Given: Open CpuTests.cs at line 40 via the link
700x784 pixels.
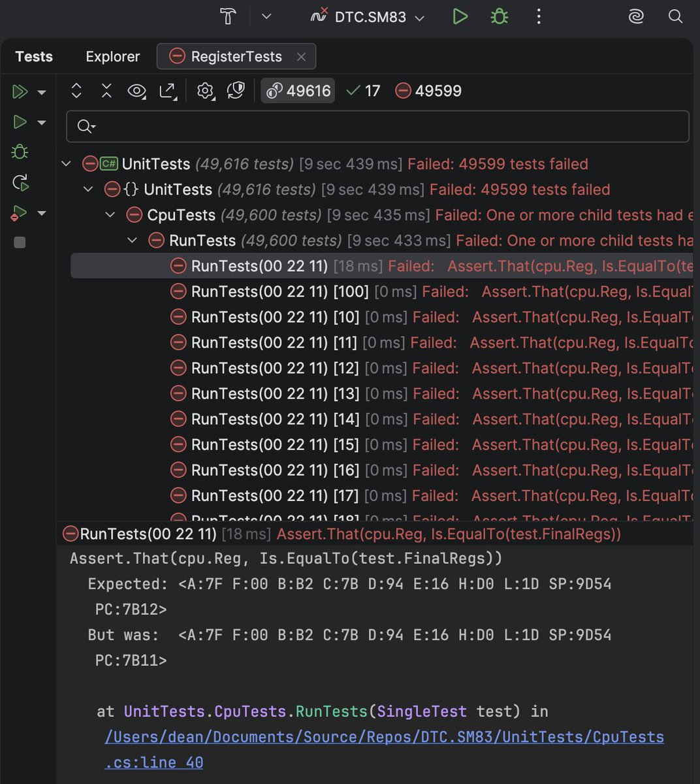Looking at the screenshot, I should tap(384, 736).
